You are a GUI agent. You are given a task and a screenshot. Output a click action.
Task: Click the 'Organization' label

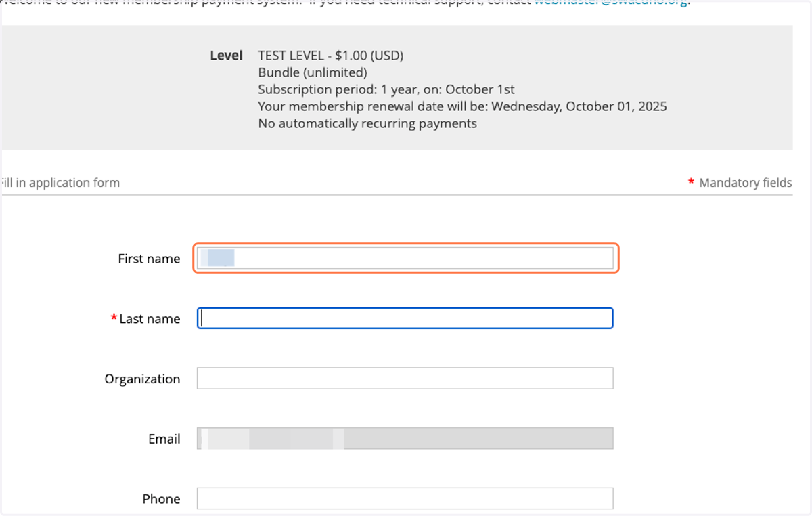[x=142, y=379]
